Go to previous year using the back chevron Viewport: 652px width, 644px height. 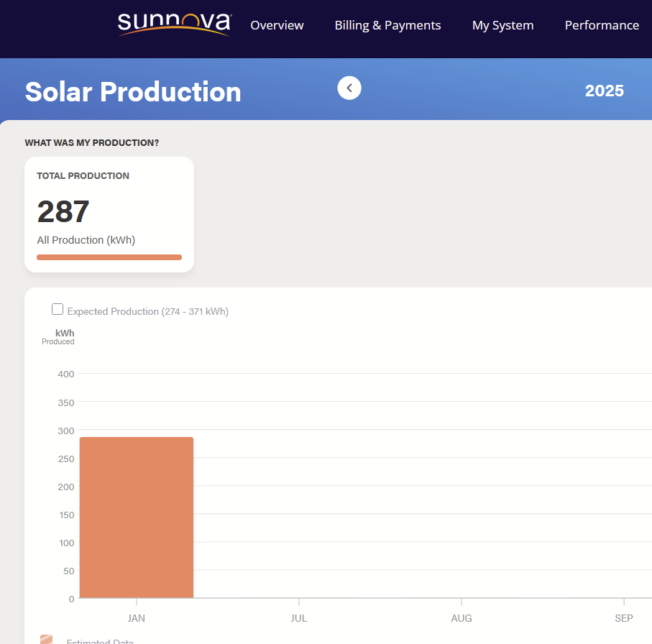click(x=349, y=88)
